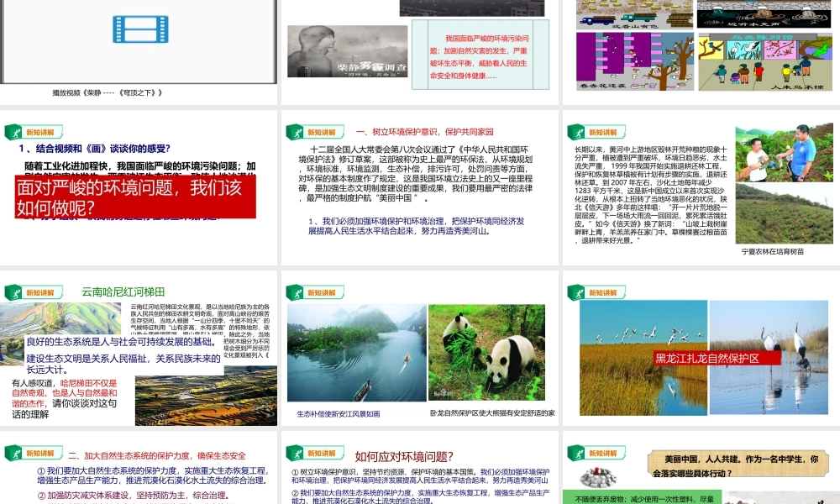
Task: Click the photo of two men inspecting saplings
Action: click(785, 153)
